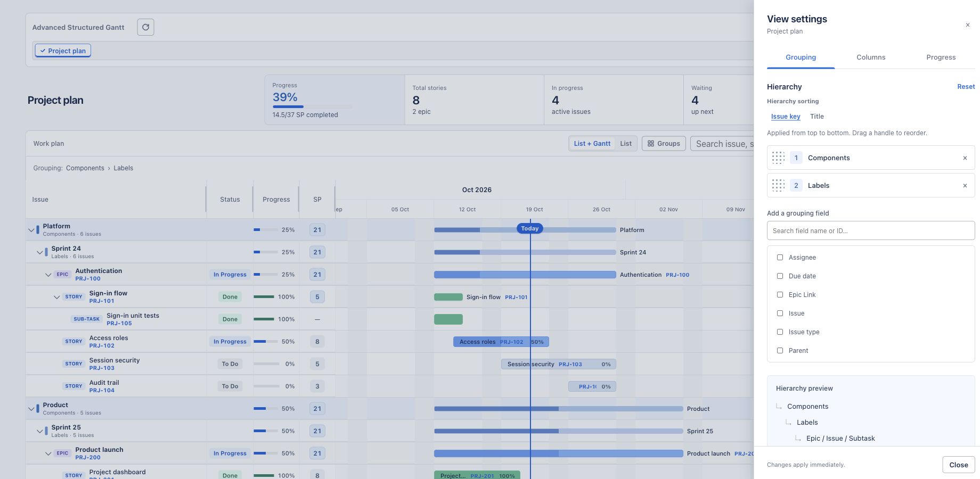The width and height of the screenshot is (980, 479).
Task: Switch to the List view
Action: (x=626, y=144)
